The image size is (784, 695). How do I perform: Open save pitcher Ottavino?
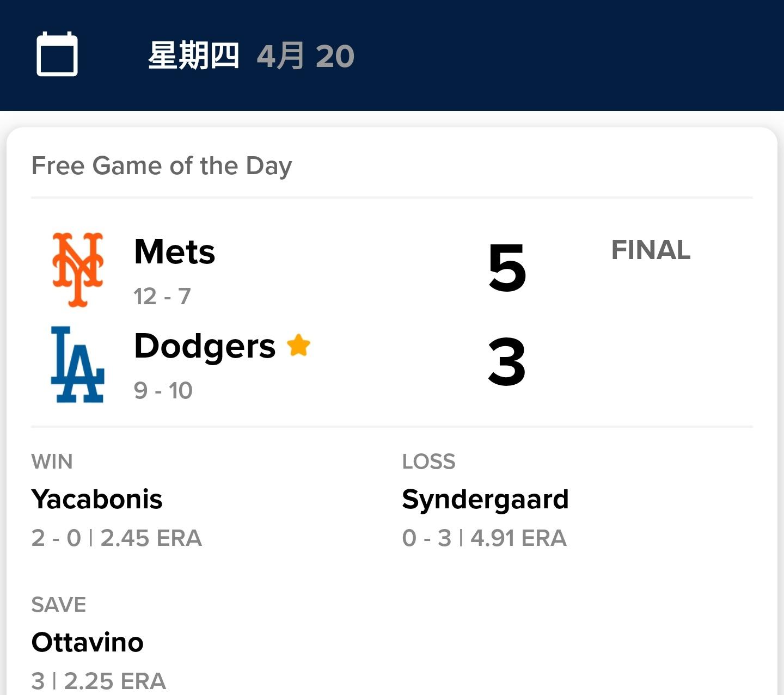click(x=88, y=642)
